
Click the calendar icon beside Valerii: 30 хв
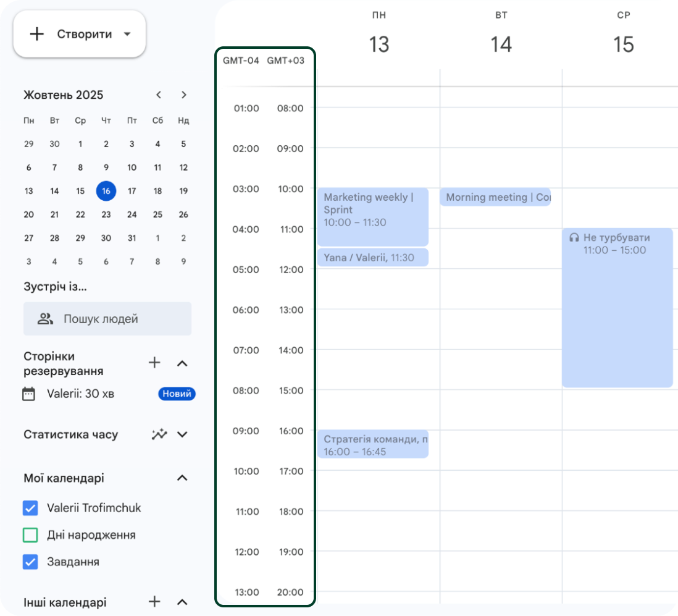29,394
